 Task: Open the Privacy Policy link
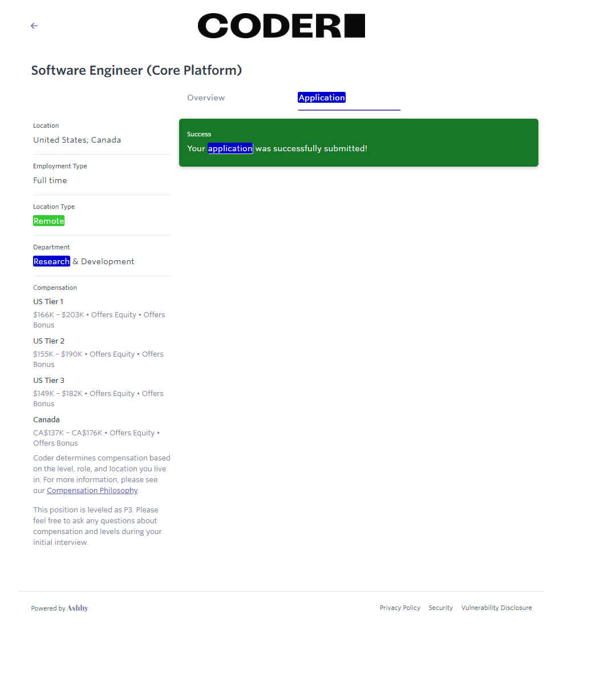[x=400, y=608]
